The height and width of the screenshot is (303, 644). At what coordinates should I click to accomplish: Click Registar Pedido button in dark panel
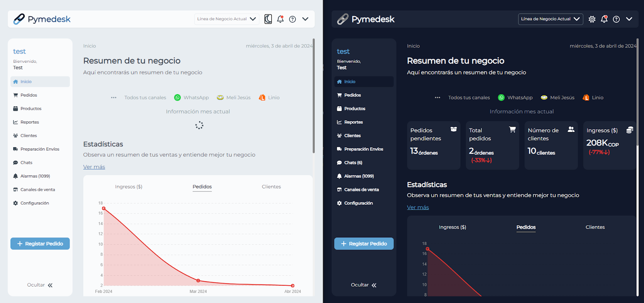point(364,243)
